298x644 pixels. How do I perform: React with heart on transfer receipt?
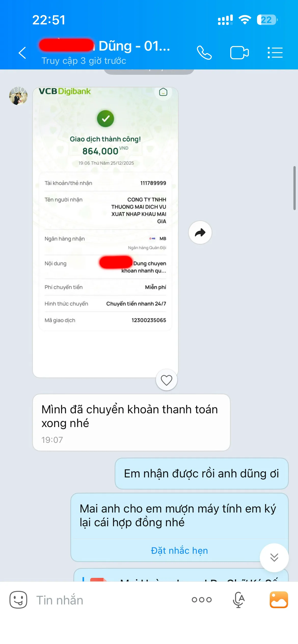coord(167,380)
